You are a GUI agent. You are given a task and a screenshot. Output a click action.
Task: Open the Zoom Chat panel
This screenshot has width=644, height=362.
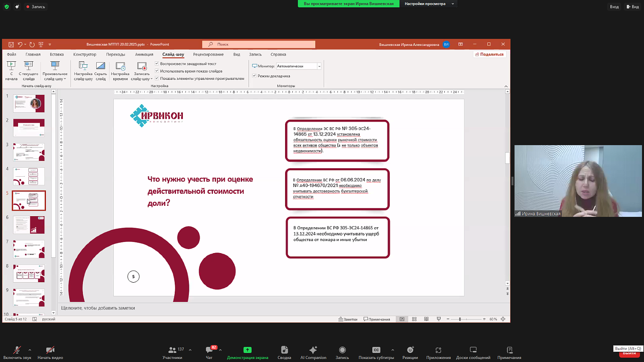point(209,353)
